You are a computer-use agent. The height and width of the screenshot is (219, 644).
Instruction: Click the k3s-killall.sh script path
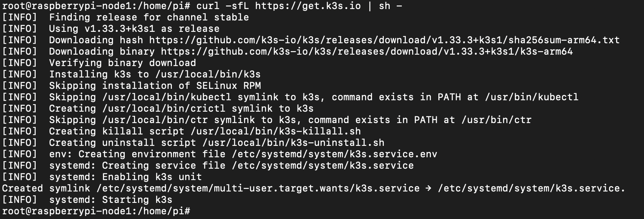pos(275,131)
